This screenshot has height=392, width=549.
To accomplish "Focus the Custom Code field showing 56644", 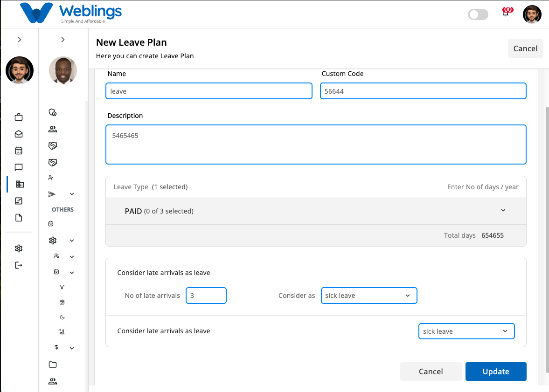I will [423, 91].
